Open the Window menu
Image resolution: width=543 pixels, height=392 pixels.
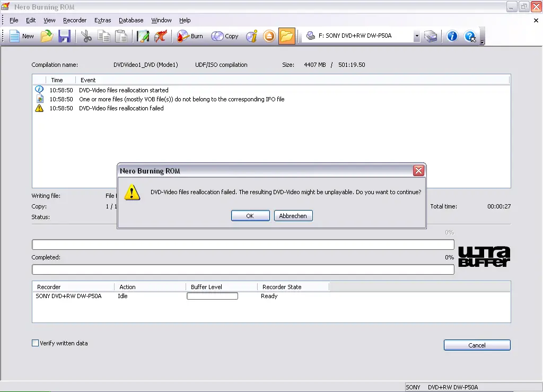(161, 20)
